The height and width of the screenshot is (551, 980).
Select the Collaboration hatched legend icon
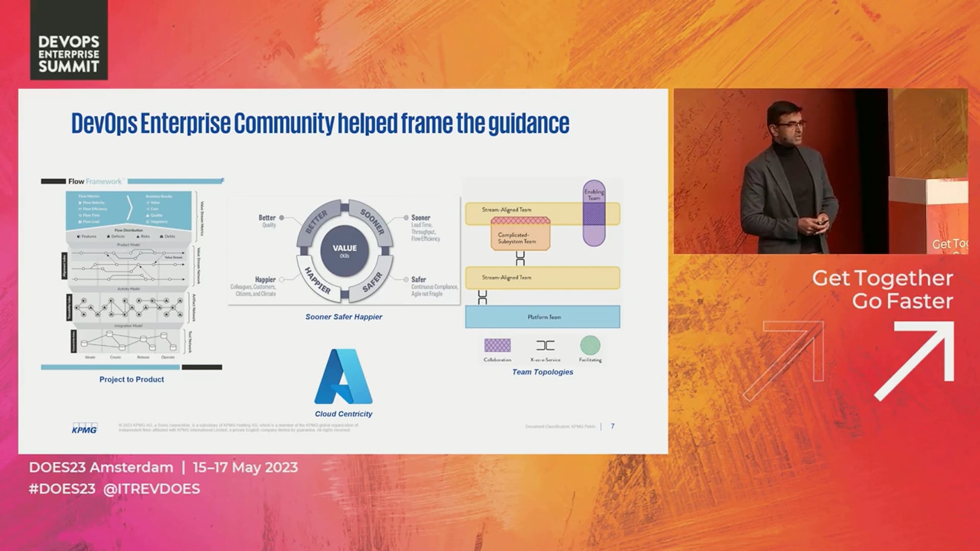[497, 345]
